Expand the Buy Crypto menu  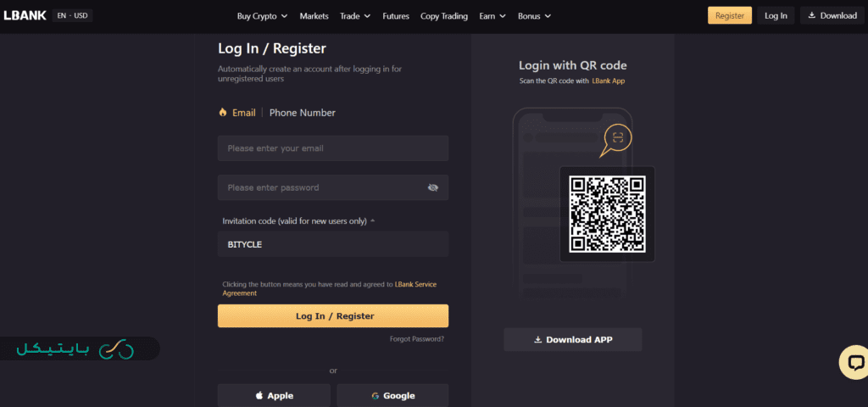[262, 16]
